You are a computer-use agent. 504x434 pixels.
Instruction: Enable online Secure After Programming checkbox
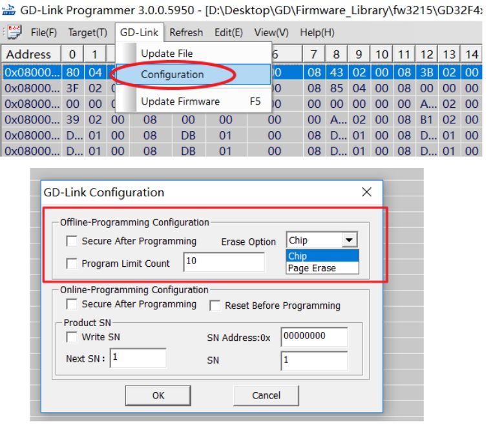click(71, 304)
